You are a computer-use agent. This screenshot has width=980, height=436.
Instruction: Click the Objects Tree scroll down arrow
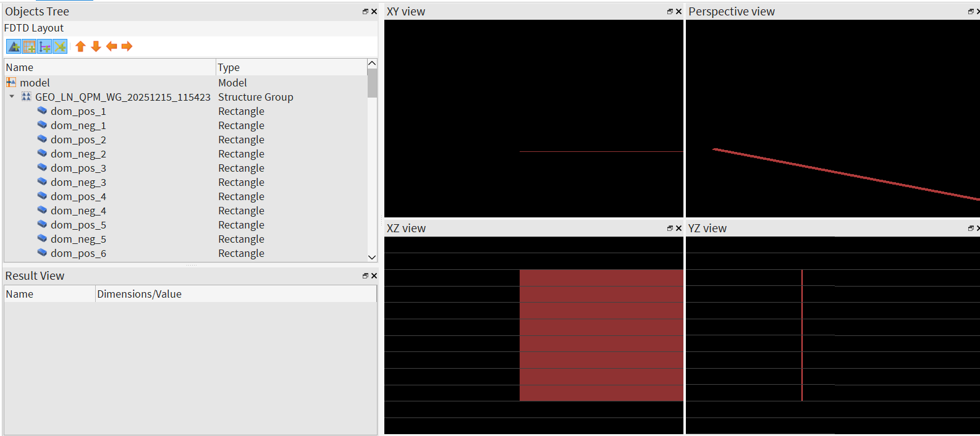point(372,257)
